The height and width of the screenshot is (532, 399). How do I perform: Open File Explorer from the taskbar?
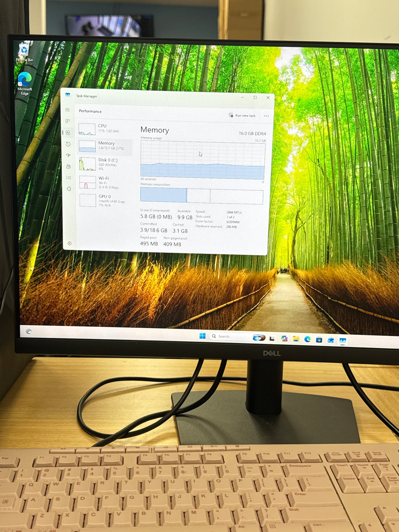click(296, 339)
